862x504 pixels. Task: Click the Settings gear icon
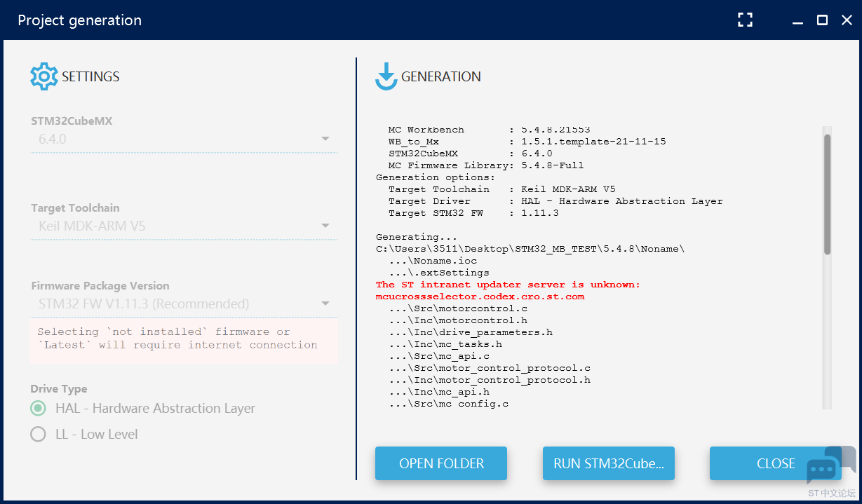[44, 76]
